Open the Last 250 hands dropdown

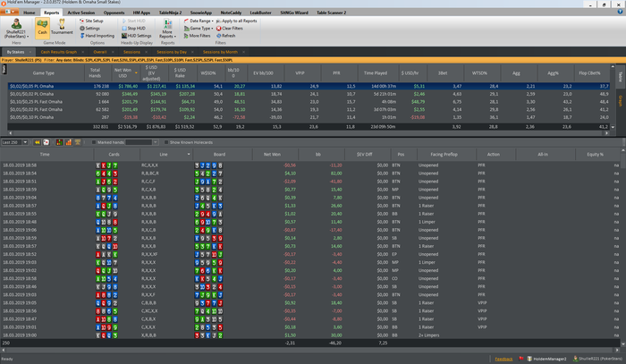25,142
